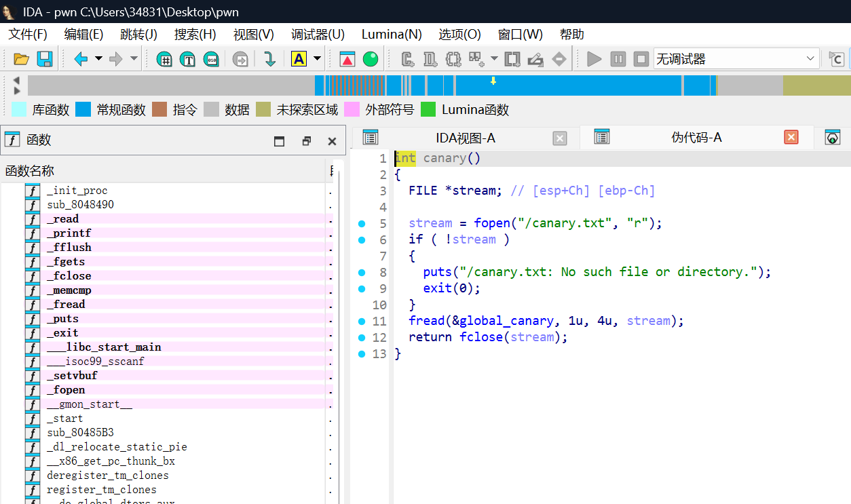
Task: Close the IDA视图-A tab
Action: tap(560, 138)
